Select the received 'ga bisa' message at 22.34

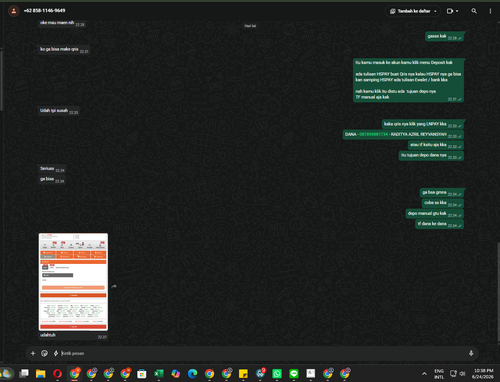(52, 179)
